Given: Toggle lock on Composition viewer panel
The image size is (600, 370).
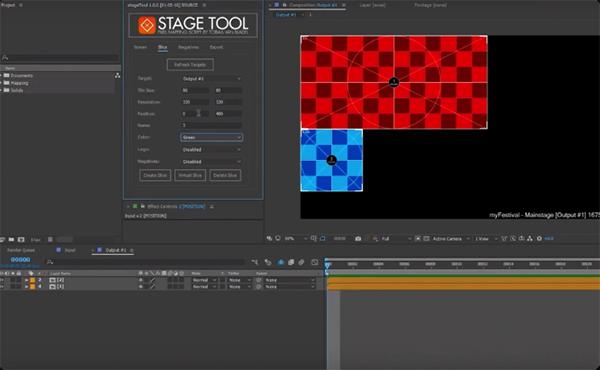Looking at the screenshot, I should point(284,5).
